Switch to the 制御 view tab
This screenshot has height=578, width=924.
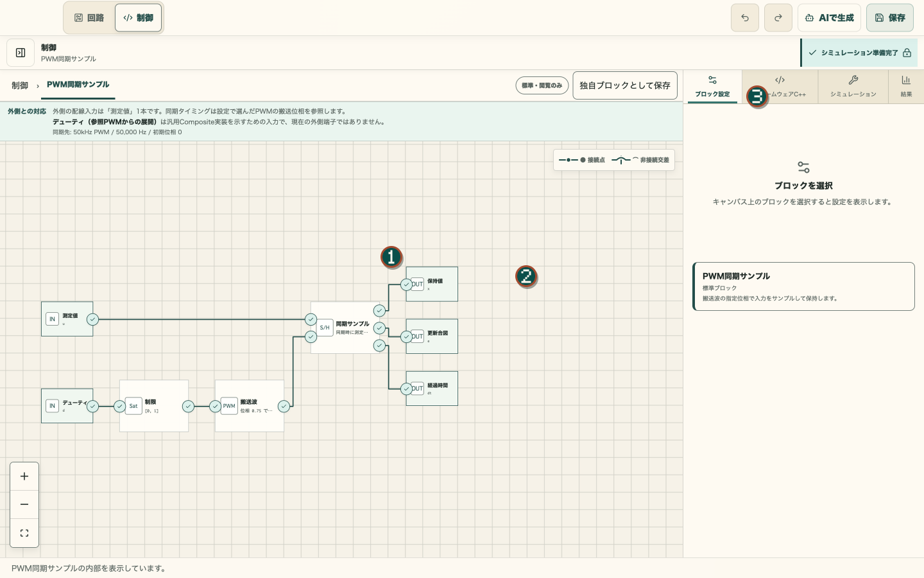138,18
